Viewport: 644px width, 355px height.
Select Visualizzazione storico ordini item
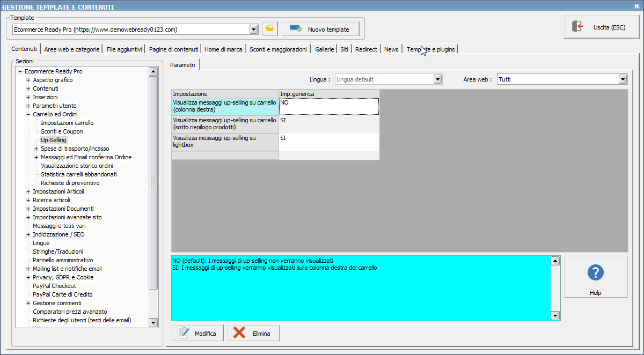tap(77, 166)
